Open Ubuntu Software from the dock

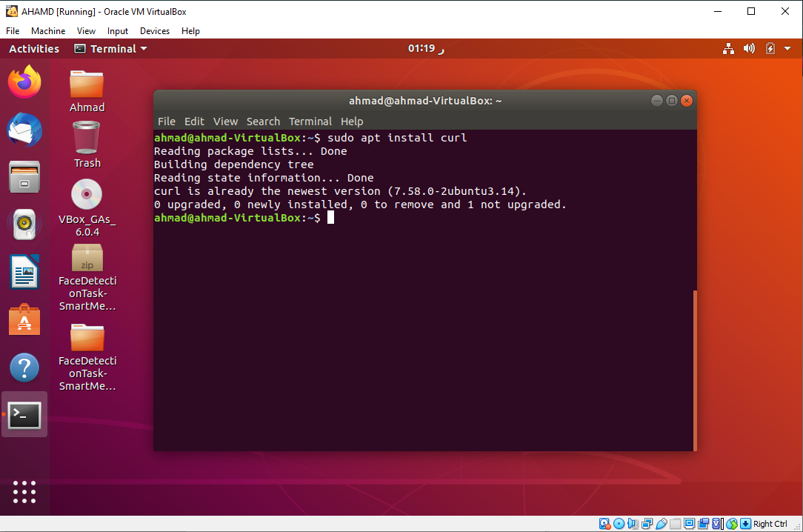click(24, 319)
